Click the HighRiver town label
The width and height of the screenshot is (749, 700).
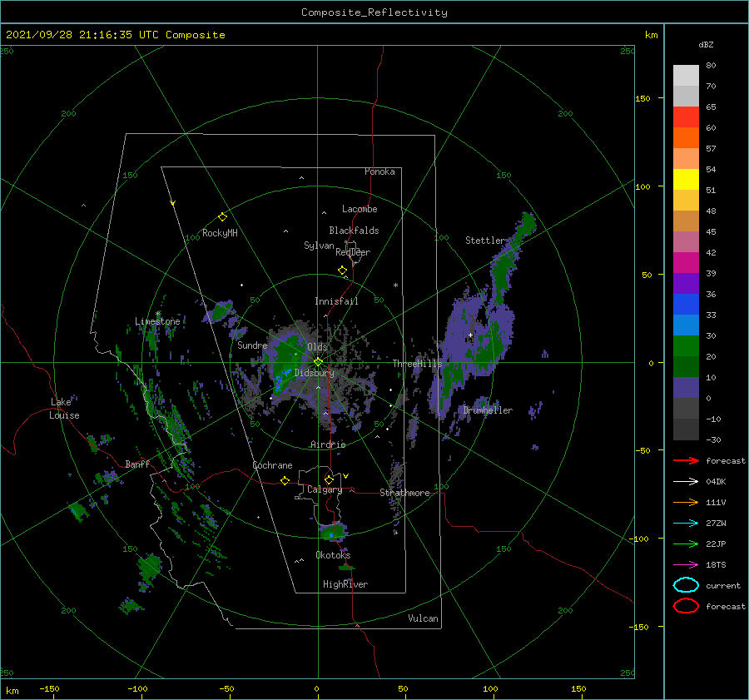tap(345, 584)
